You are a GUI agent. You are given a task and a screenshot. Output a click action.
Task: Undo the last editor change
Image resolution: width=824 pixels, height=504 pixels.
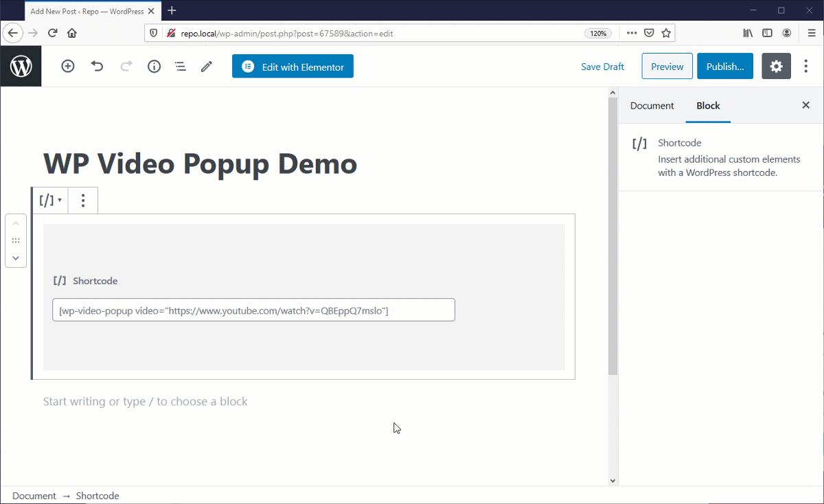[97, 67]
